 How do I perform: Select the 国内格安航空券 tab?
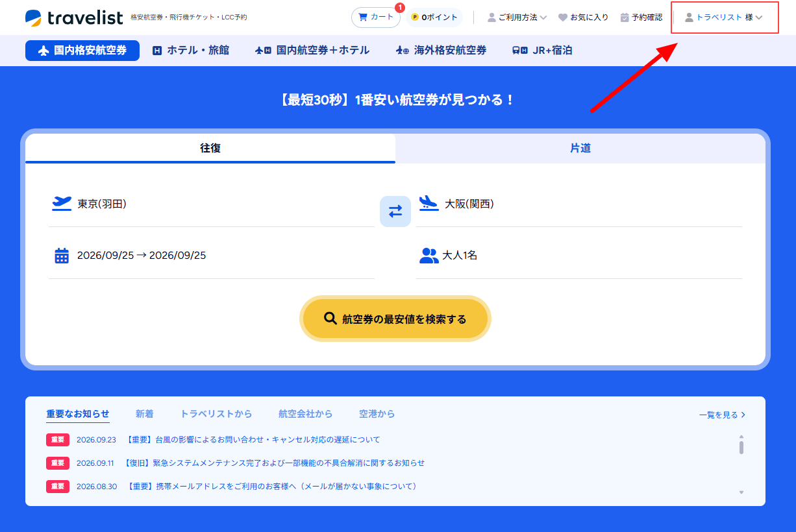[82, 51]
